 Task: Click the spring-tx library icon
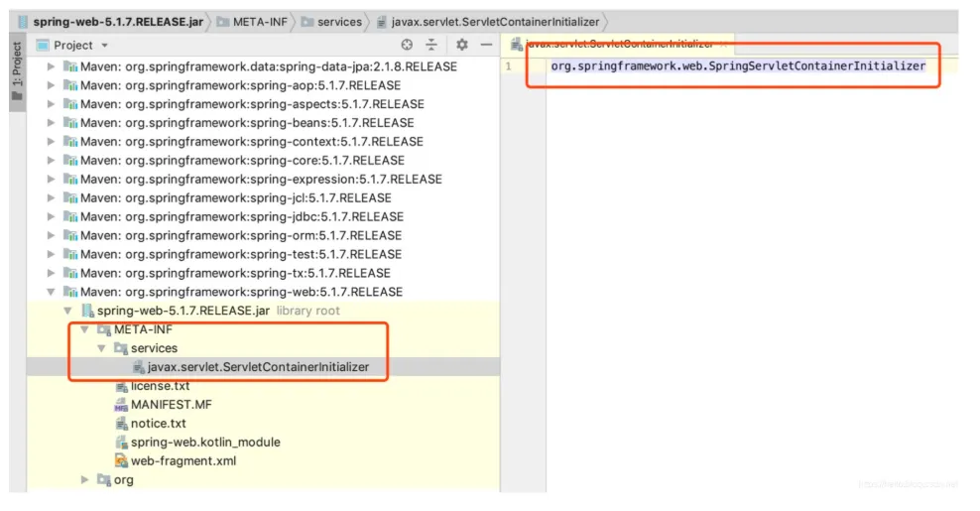pos(70,273)
